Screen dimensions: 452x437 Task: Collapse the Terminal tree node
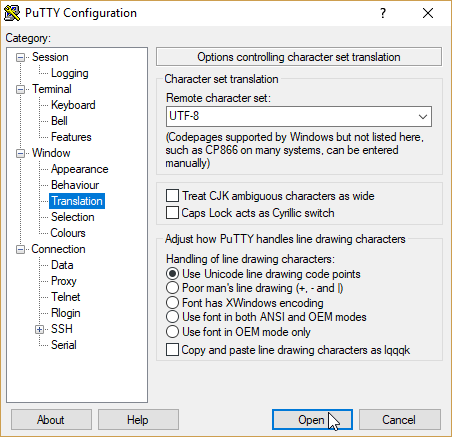click(x=21, y=90)
